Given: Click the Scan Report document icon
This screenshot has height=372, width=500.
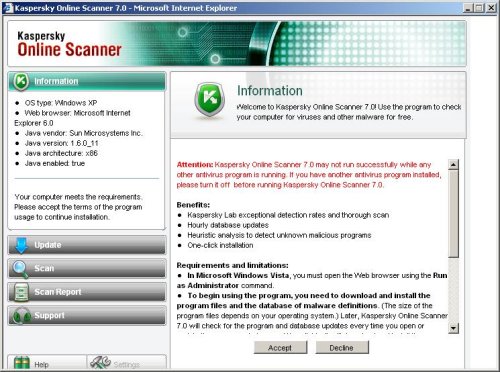Looking at the screenshot, I should point(21,292).
